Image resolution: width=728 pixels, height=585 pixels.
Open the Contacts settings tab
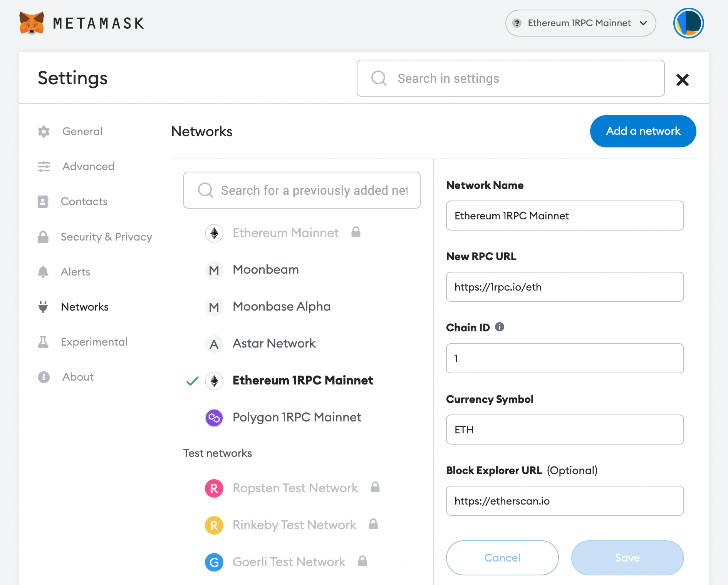(84, 201)
